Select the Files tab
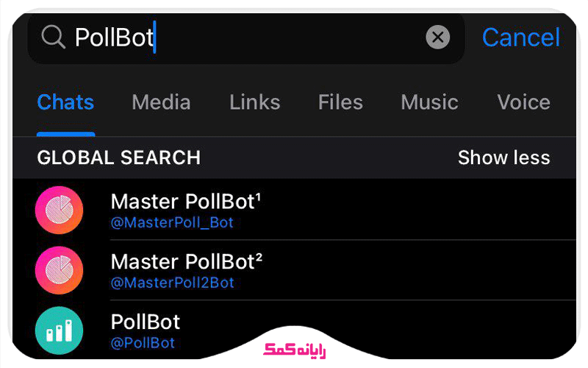This screenshot has width=588, height=368. (340, 102)
